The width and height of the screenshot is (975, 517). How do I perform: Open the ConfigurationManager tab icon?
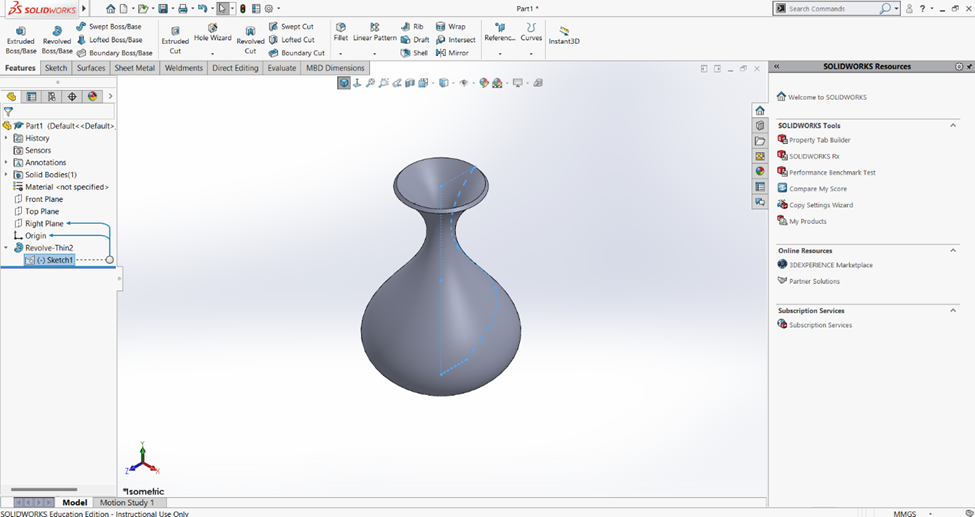(52, 96)
